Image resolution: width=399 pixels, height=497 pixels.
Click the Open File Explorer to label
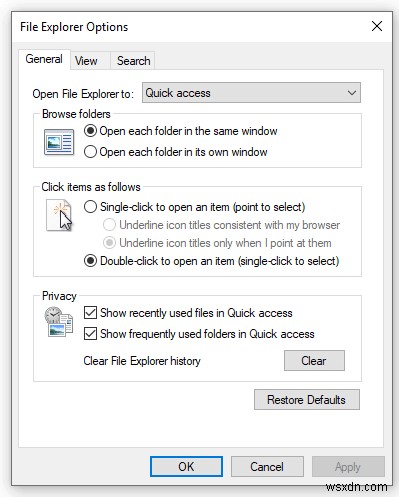click(x=83, y=94)
